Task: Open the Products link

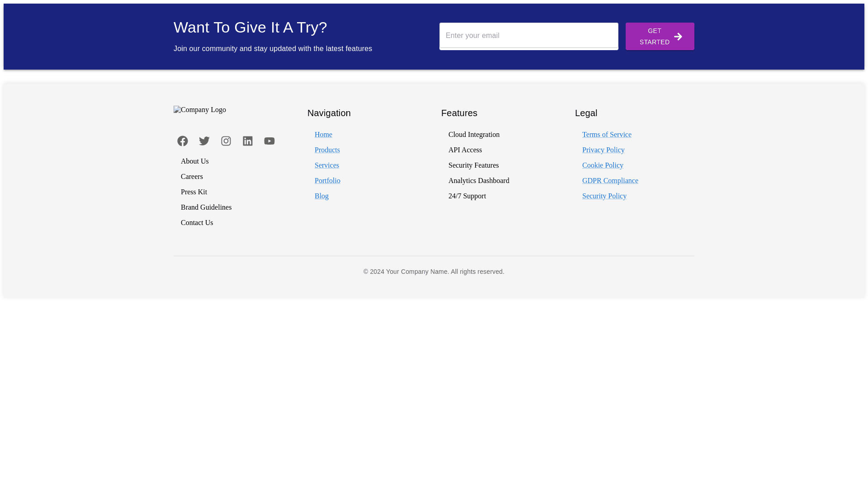Action: [327, 150]
